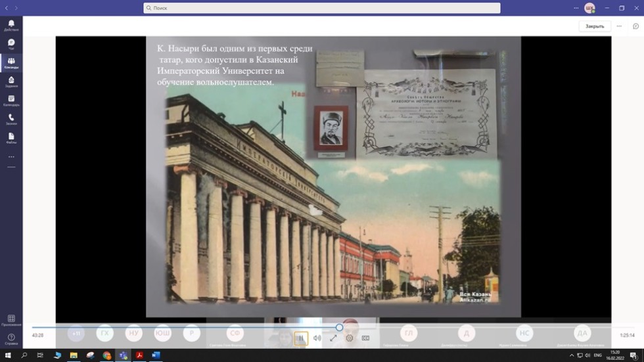
Task: Open the Звонки calls section
Action: pos(11,119)
